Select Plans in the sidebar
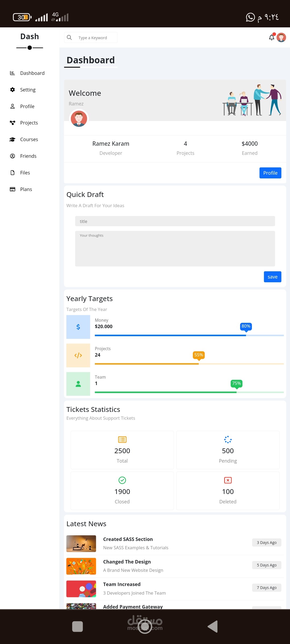 pos(26,189)
